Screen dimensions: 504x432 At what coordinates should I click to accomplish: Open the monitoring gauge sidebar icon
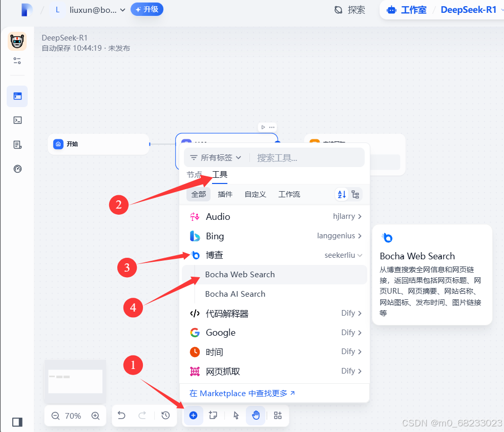click(x=17, y=169)
